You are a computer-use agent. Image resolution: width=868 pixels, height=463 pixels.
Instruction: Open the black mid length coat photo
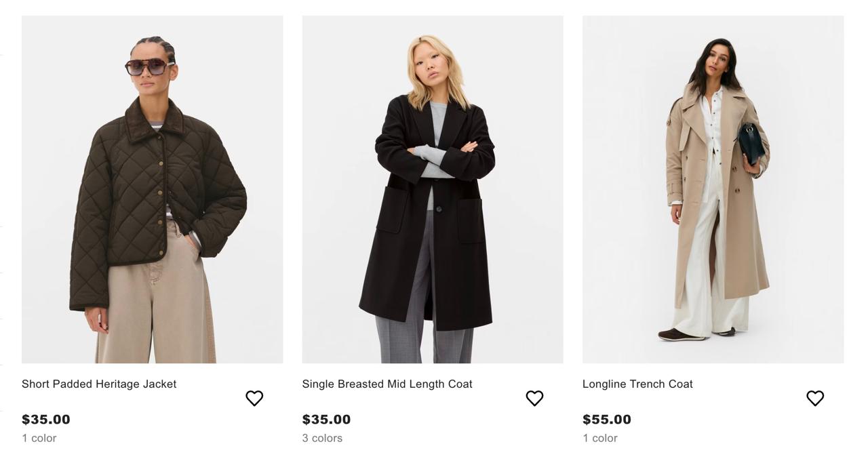pos(432,189)
